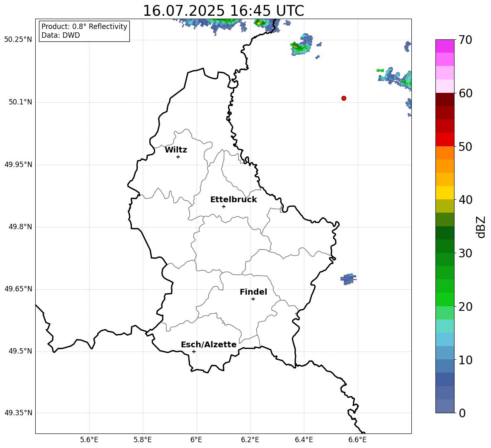
Task: Click the green radar cell near 6.4°E, 50.25°N
Action: pyautogui.click(x=301, y=46)
